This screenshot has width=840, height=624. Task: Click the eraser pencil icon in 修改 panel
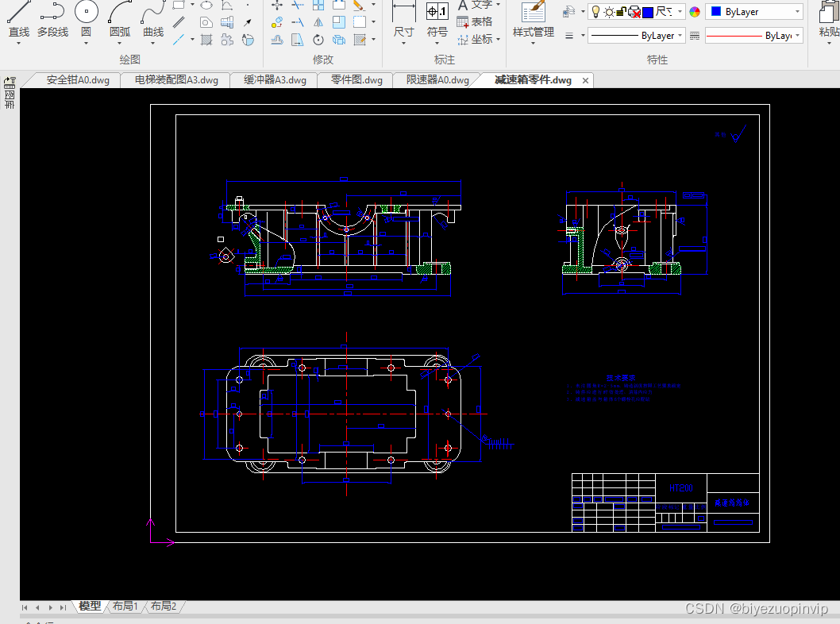pos(359,6)
